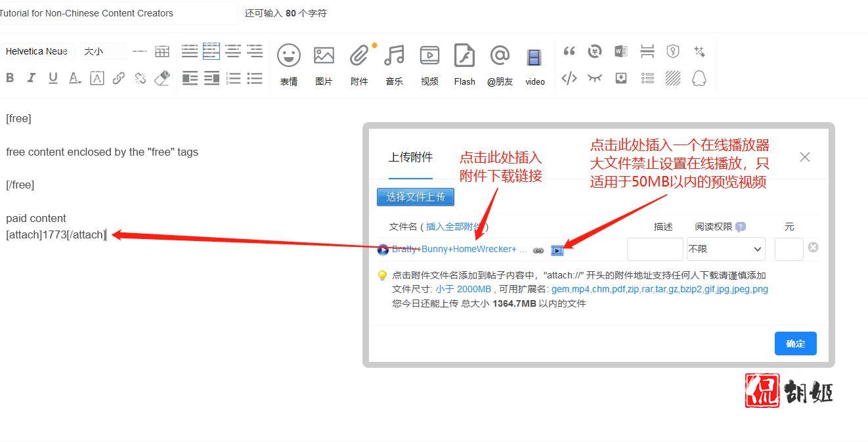The image size is (868, 442).
Task: Toggle underline formatting
Action: coord(53,78)
